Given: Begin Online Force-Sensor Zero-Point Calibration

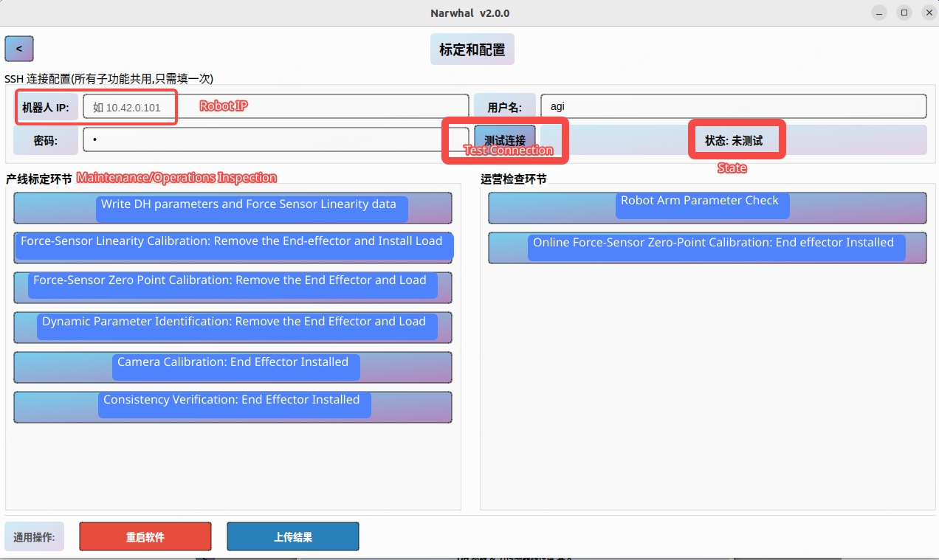Looking at the screenshot, I should [707, 247].
